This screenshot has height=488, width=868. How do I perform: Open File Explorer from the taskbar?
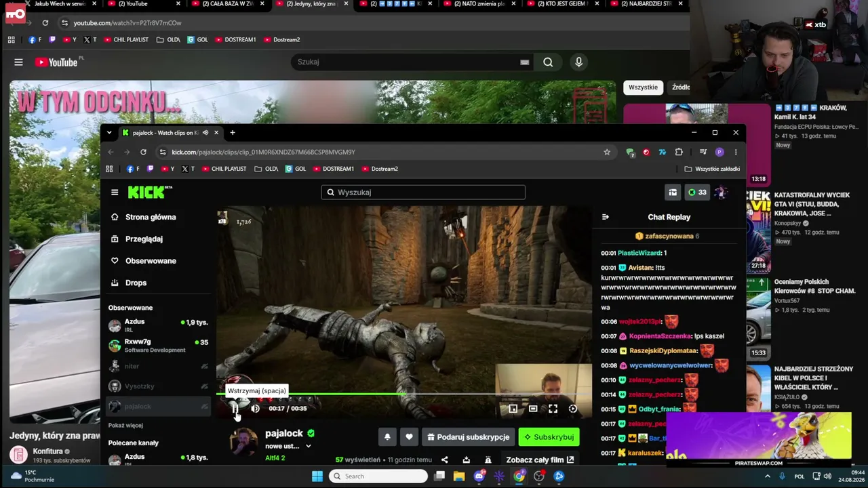[x=459, y=476]
